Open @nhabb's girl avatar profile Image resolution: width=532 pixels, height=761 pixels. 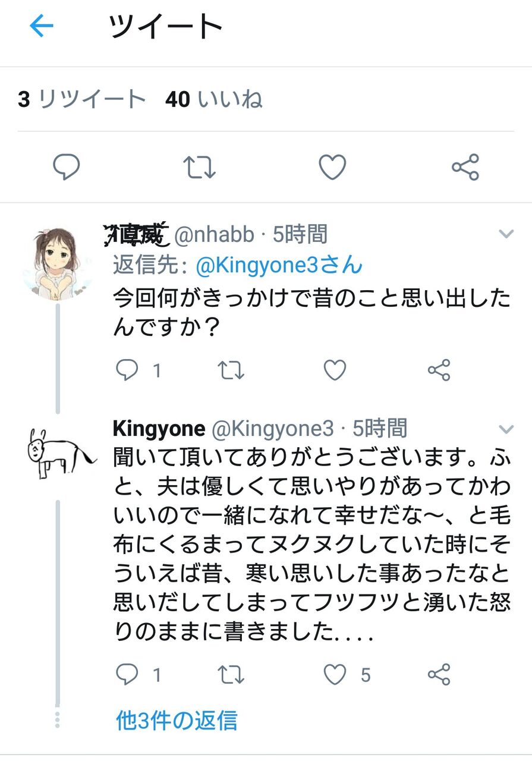pos(58,260)
